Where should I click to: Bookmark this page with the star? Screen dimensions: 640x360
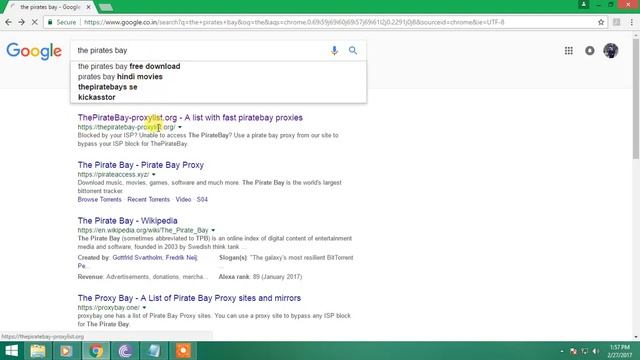tap(601, 22)
